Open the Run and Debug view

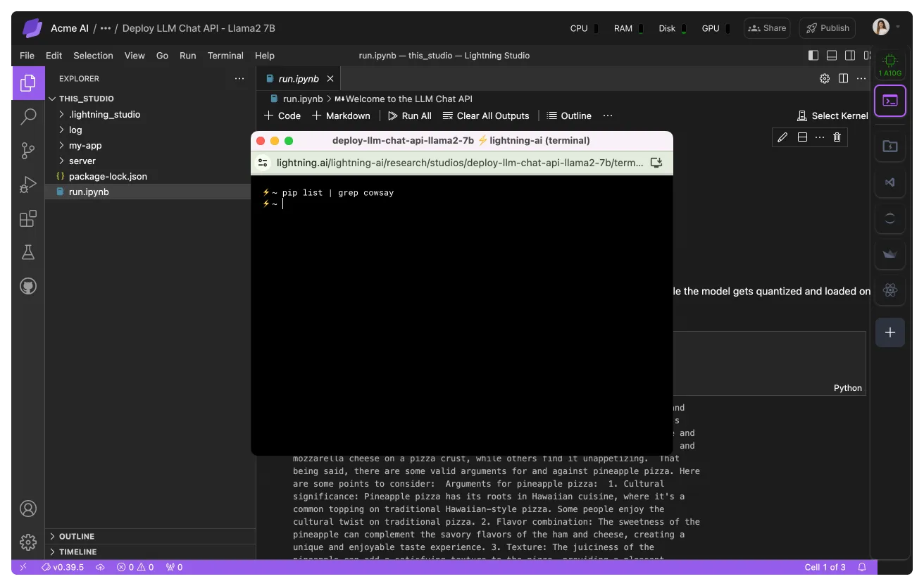coord(28,185)
